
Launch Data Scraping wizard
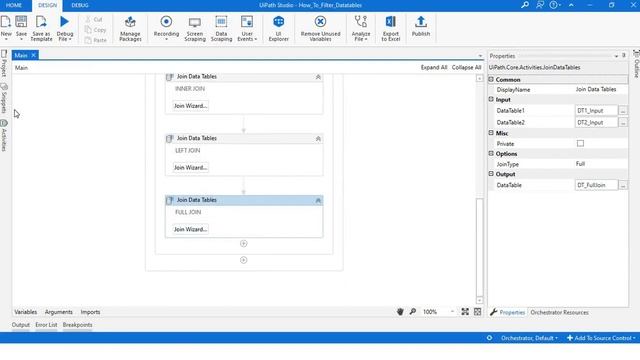pos(221,28)
